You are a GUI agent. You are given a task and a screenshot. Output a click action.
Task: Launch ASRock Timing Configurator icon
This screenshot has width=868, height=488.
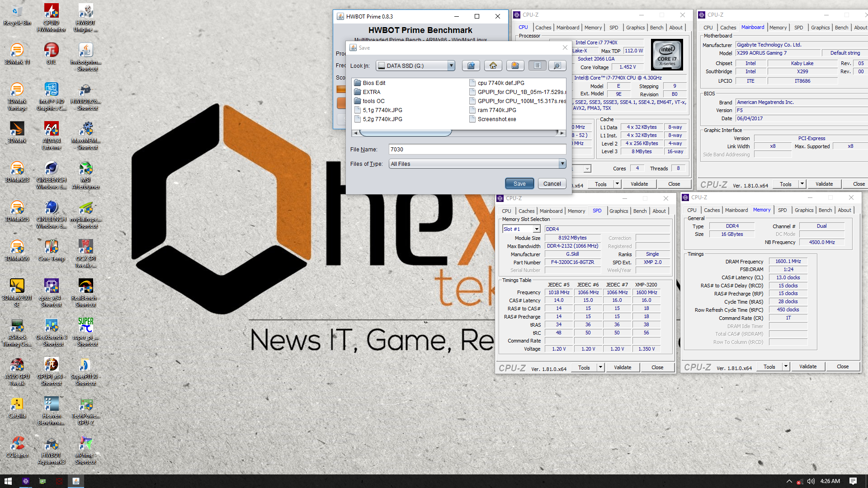pos(17,333)
